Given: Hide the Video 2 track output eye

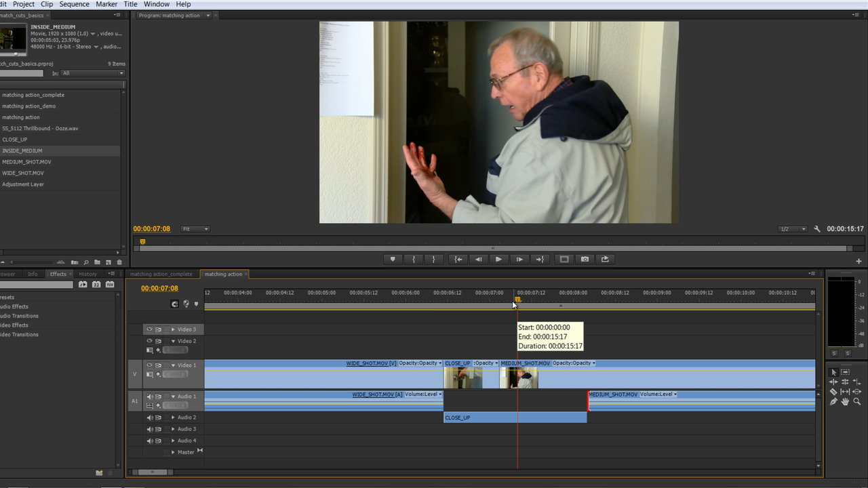Looking at the screenshot, I should 149,341.
